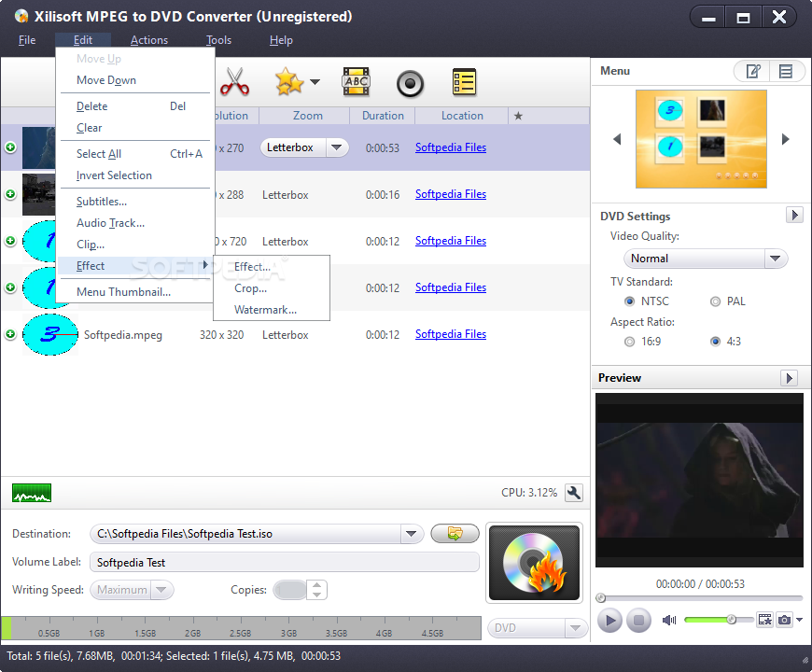Open the effect stars dropdown arrow
Image resolution: width=812 pixels, height=672 pixels.
pos(315,82)
